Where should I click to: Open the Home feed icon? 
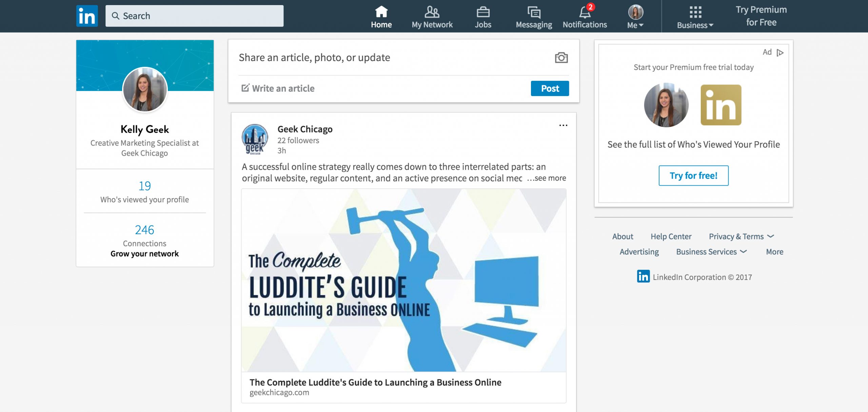(381, 12)
